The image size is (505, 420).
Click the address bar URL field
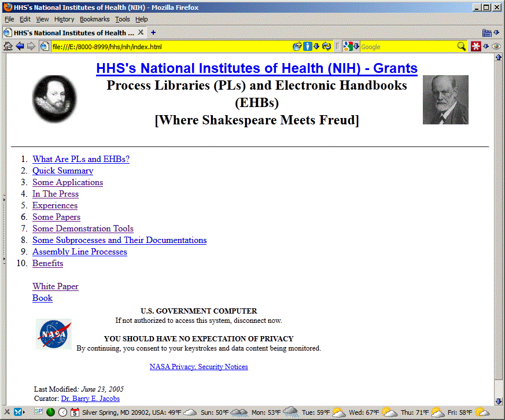click(x=171, y=47)
